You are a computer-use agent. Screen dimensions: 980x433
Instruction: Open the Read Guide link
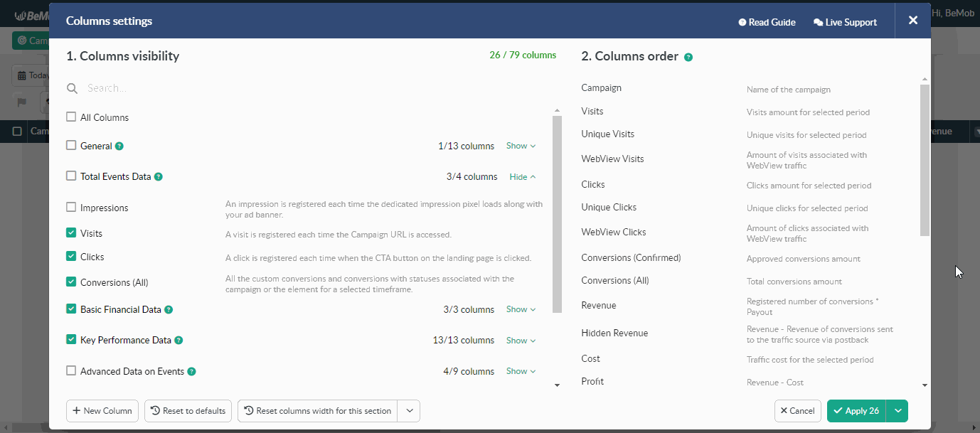coord(767,22)
